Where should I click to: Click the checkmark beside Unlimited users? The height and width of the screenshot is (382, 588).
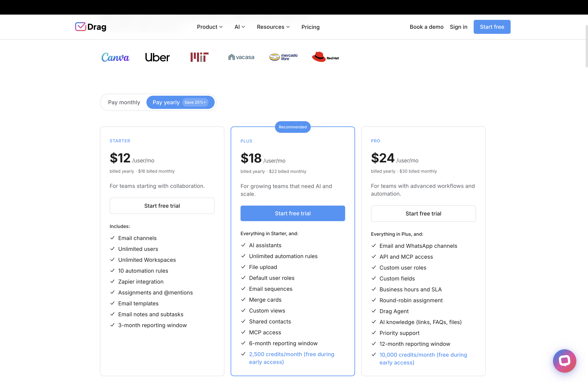coord(112,249)
